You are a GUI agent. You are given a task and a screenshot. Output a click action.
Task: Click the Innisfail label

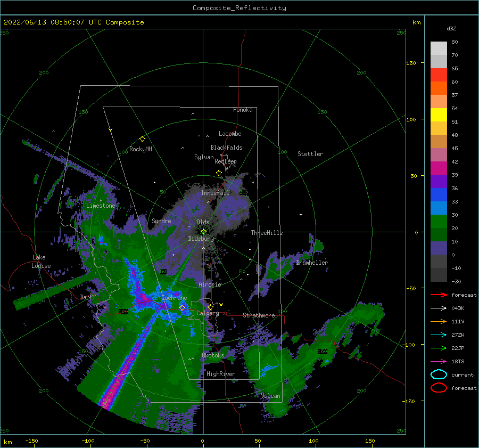coord(215,193)
